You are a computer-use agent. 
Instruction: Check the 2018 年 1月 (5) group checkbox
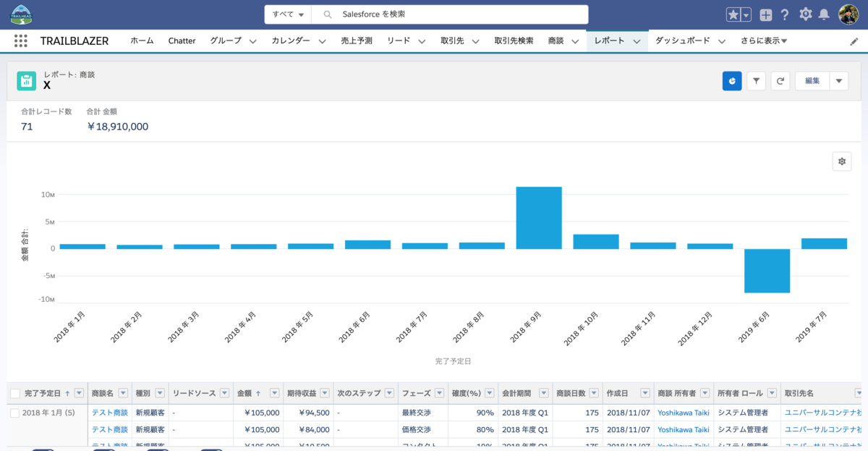15,413
